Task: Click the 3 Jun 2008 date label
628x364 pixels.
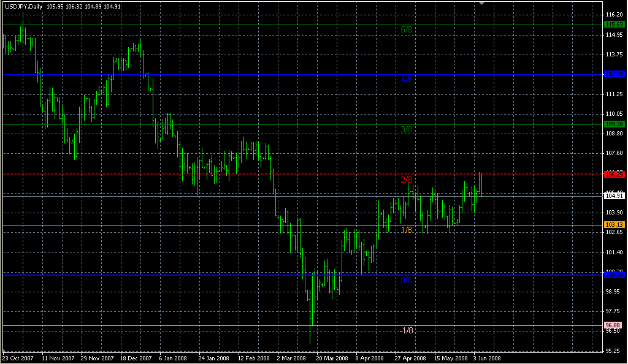Action: (488, 358)
